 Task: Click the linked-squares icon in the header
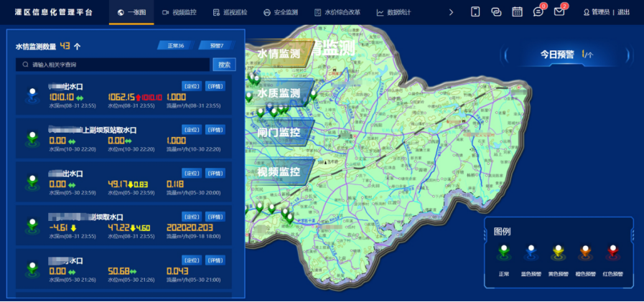pos(496,11)
